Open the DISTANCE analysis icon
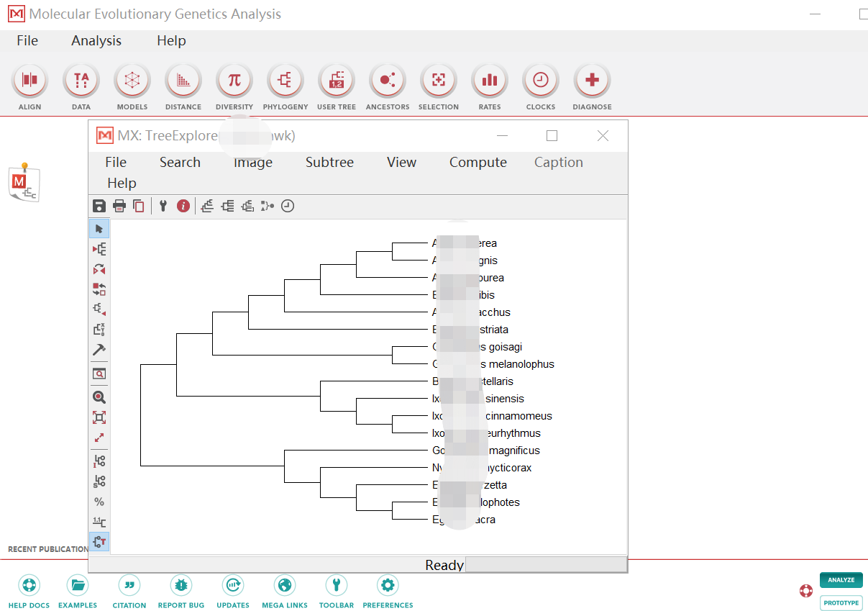This screenshot has height=611, width=868. [183, 81]
